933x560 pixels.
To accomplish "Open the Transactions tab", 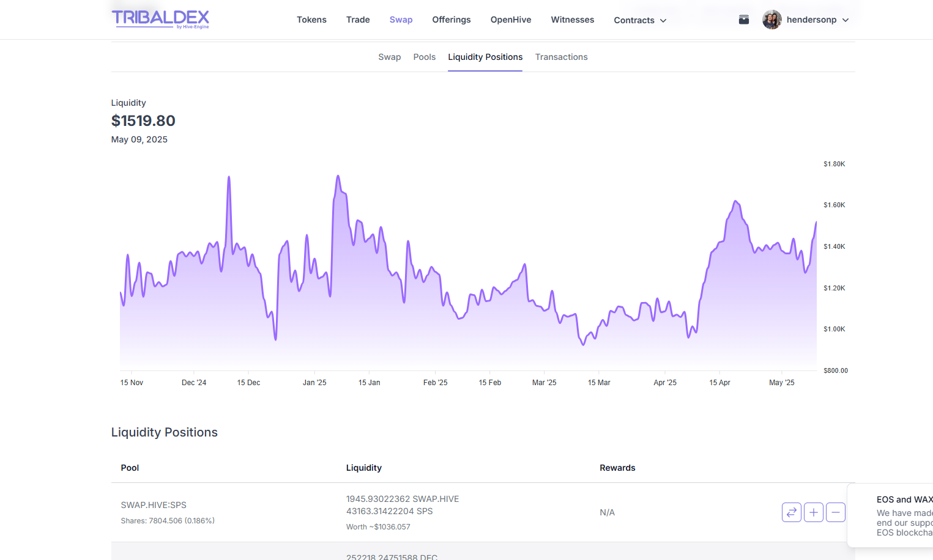I will (x=562, y=57).
